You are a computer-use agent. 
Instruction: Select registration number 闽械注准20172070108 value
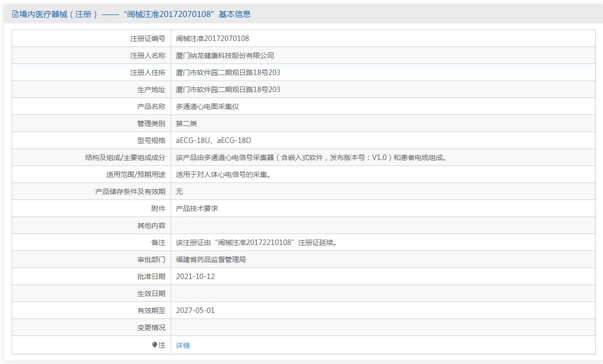click(x=212, y=38)
